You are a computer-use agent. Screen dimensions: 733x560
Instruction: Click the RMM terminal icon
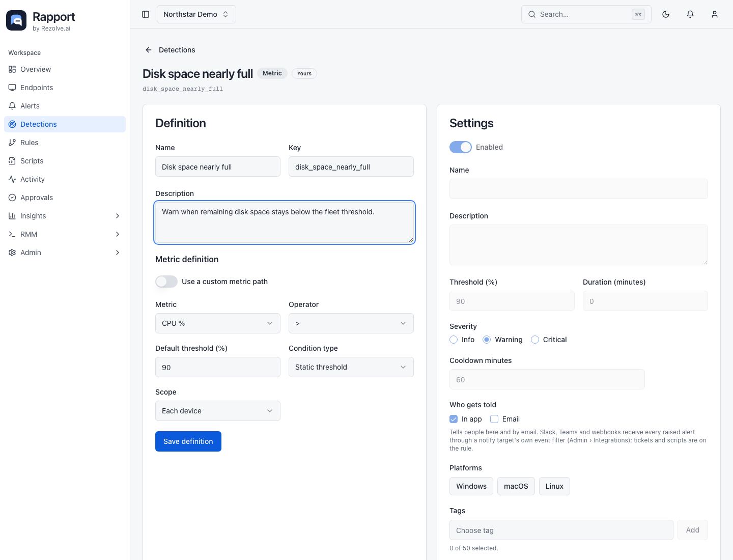point(12,234)
